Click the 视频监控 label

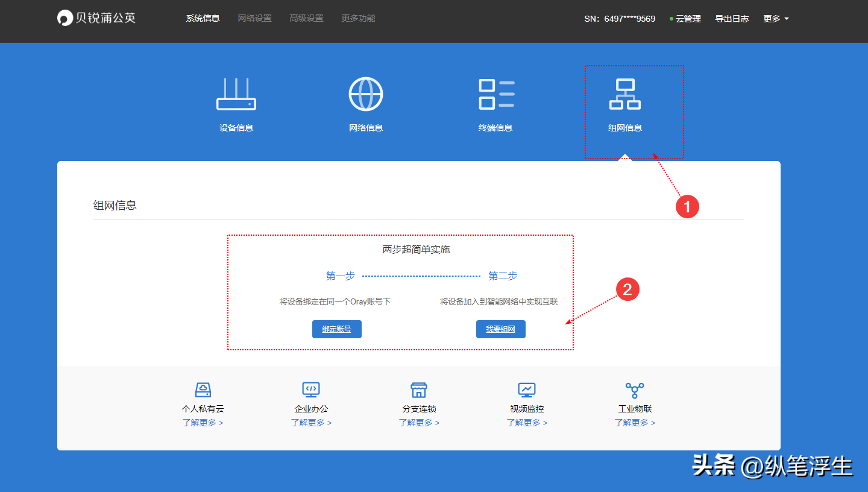pos(527,409)
